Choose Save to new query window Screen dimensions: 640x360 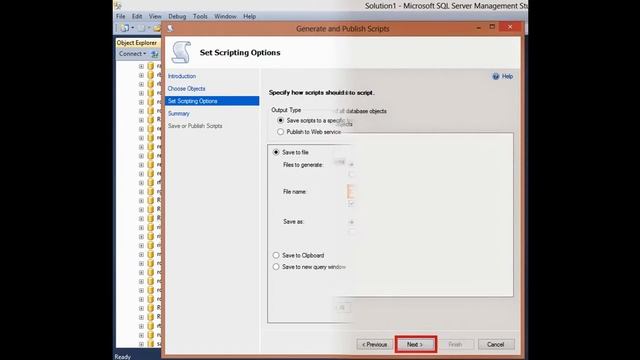click(276, 267)
